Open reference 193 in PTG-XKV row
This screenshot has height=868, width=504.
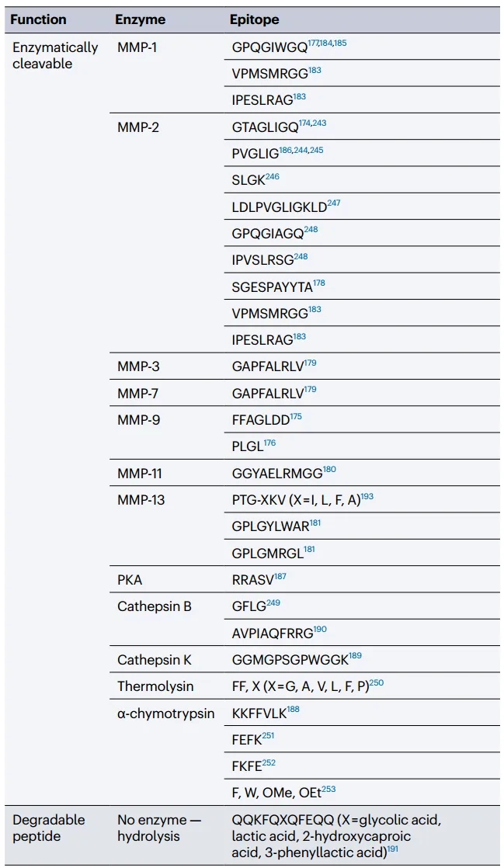click(x=367, y=497)
